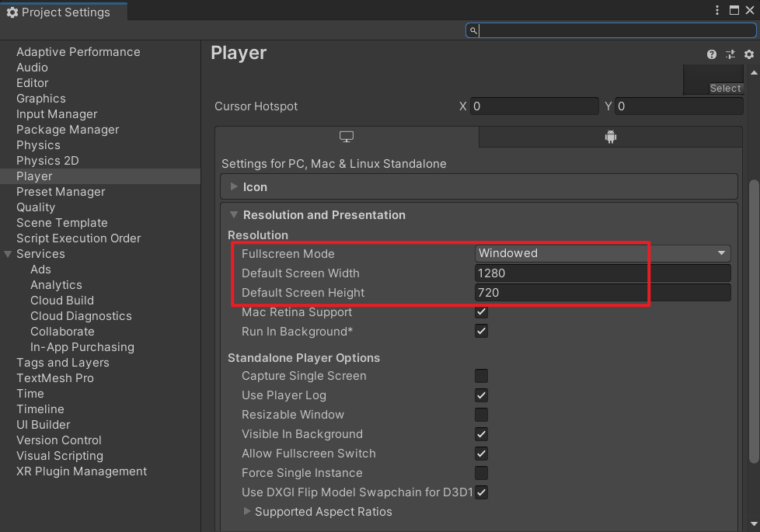Select the Timeline category

(x=40, y=409)
